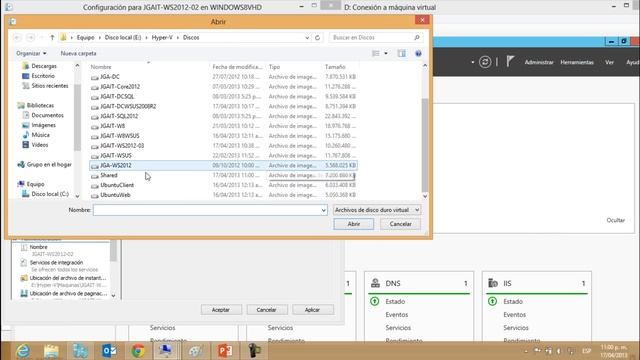Select the JGAIT-WS2012-03 disk file
The height and width of the screenshot is (360, 640).
[x=223, y=145]
